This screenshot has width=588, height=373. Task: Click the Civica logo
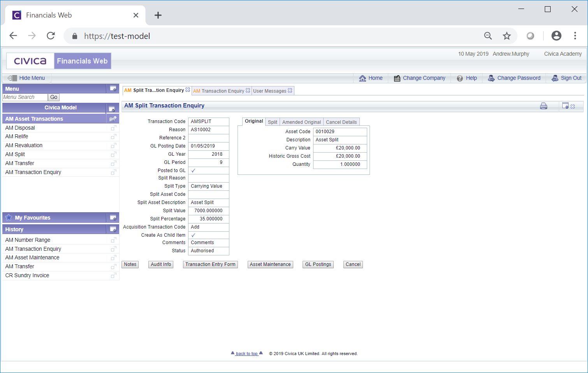coord(30,61)
